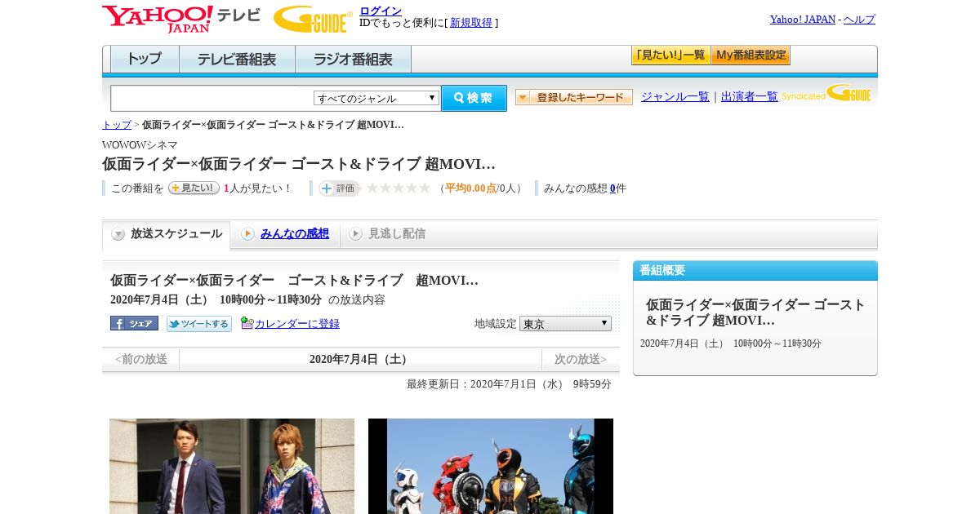The width and height of the screenshot is (980, 514).
Task: Click the calendar icon beside カレンダーに登録
Action: 247,323
